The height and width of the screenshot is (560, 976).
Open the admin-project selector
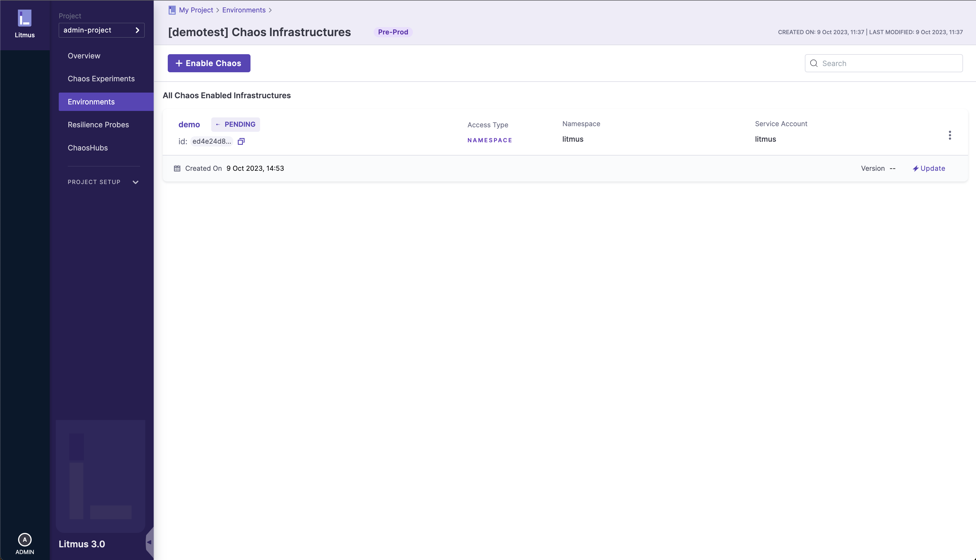click(102, 30)
